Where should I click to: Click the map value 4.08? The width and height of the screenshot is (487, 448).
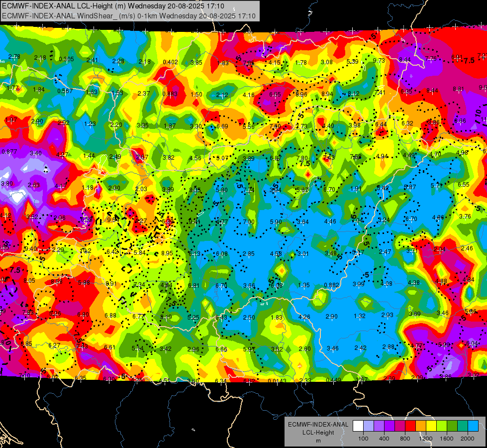click(386, 283)
